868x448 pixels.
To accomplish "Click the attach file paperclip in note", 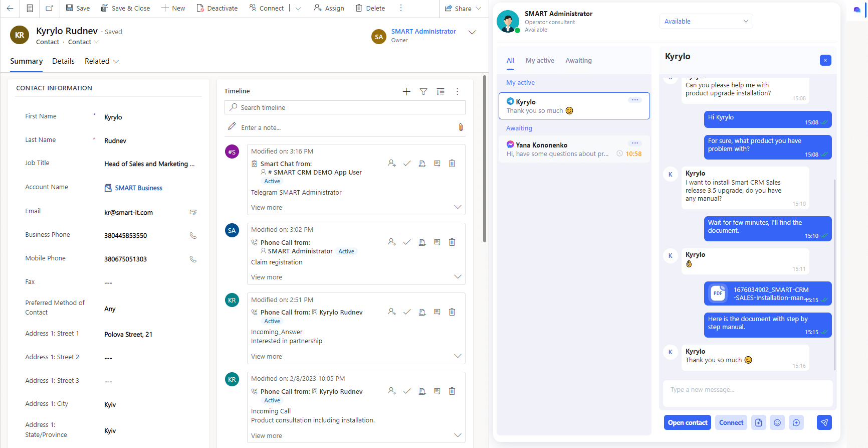I will click(461, 127).
